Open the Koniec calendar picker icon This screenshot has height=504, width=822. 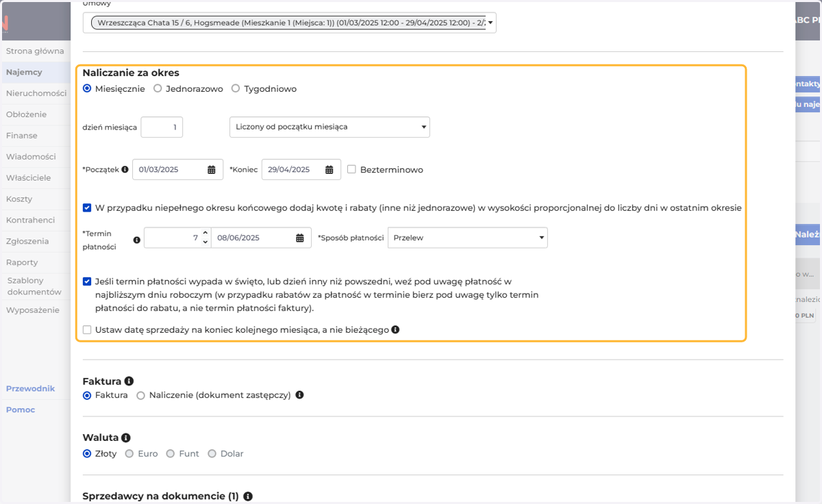329,170
